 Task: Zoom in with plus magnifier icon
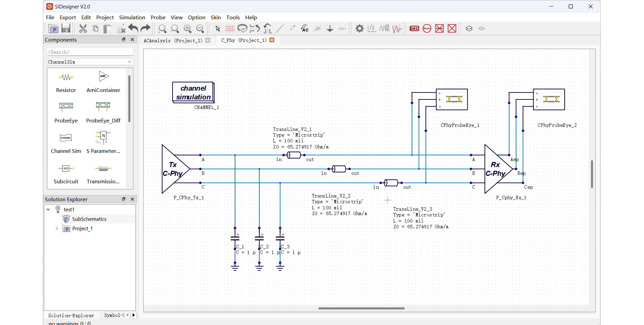(x=187, y=29)
